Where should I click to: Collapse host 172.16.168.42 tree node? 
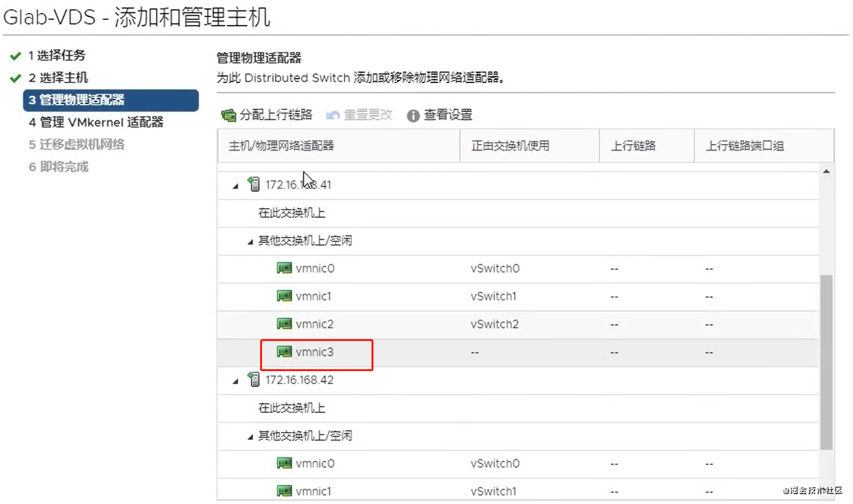[x=237, y=382]
